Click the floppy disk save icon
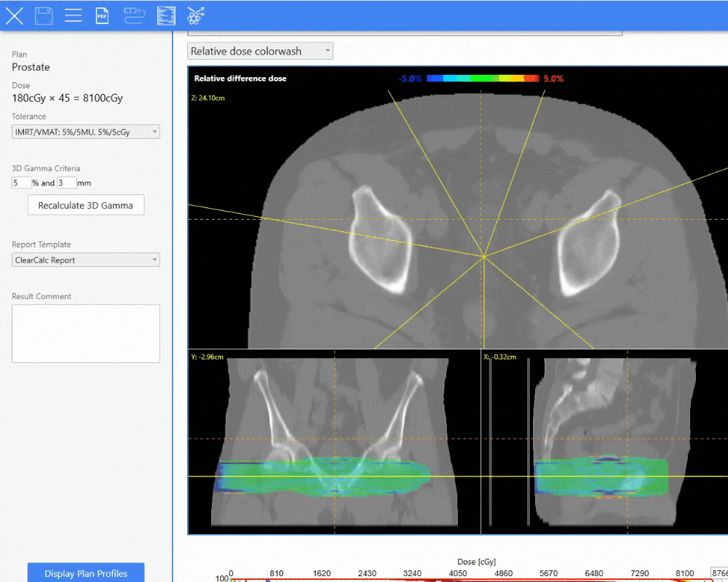 [x=44, y=15]
